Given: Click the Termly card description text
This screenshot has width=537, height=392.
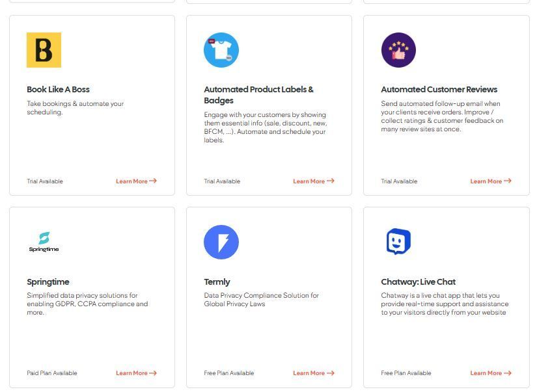Looking at the screenshot, I should (261, 299).
